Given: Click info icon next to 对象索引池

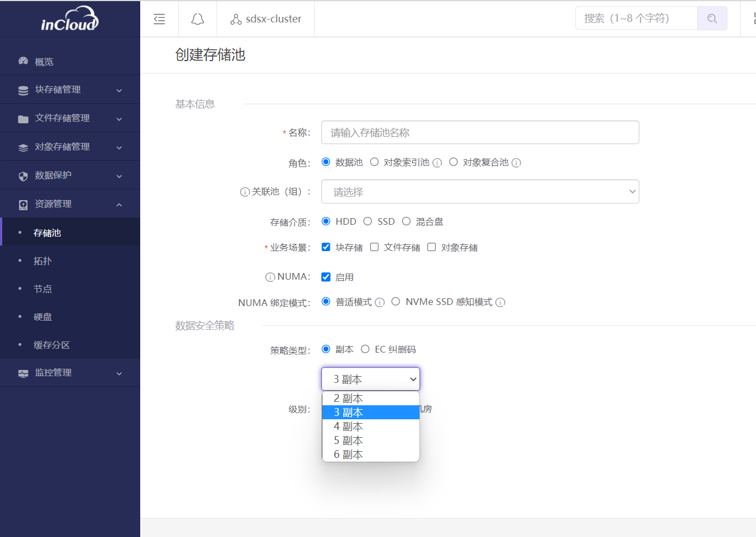Looking at the screenshot, I should [x=437, y=163].
